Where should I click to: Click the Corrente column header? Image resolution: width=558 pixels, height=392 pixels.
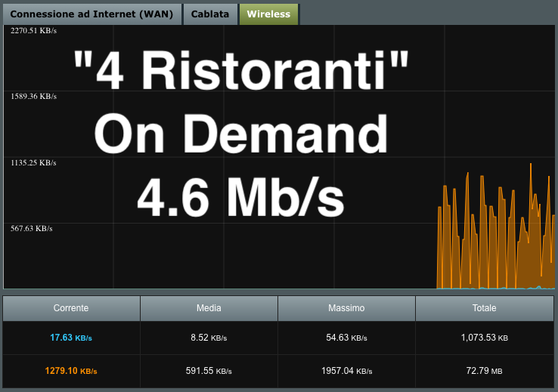pyautogui.click(x=71, y=308)
